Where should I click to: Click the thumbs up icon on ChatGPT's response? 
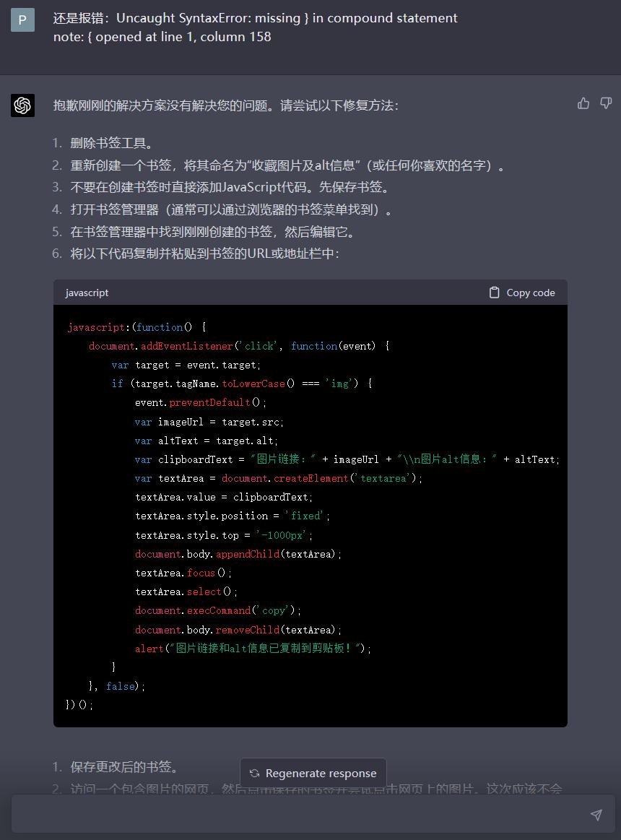(x=583, y=103)
